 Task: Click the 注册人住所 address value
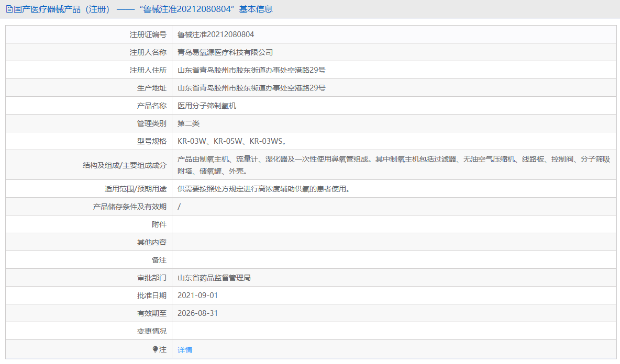[x=251, y=70]
